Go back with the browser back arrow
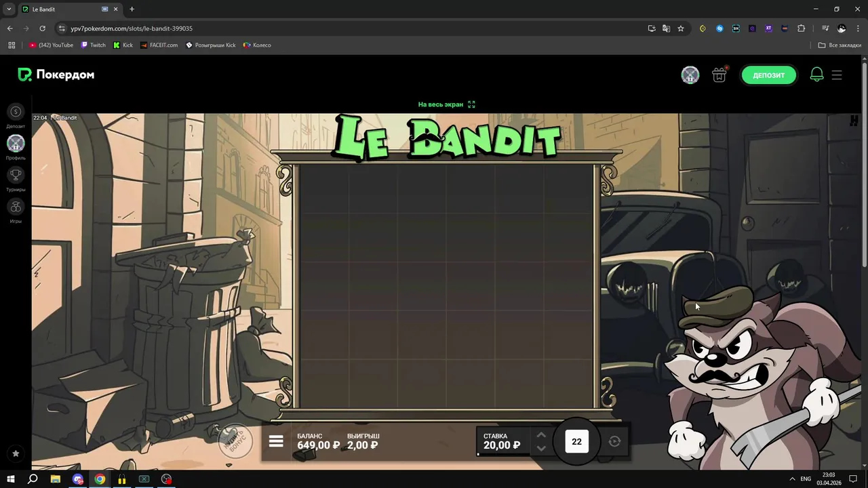Screen dimensions: 868x488 pyautogui.click(x=9, y=28)
